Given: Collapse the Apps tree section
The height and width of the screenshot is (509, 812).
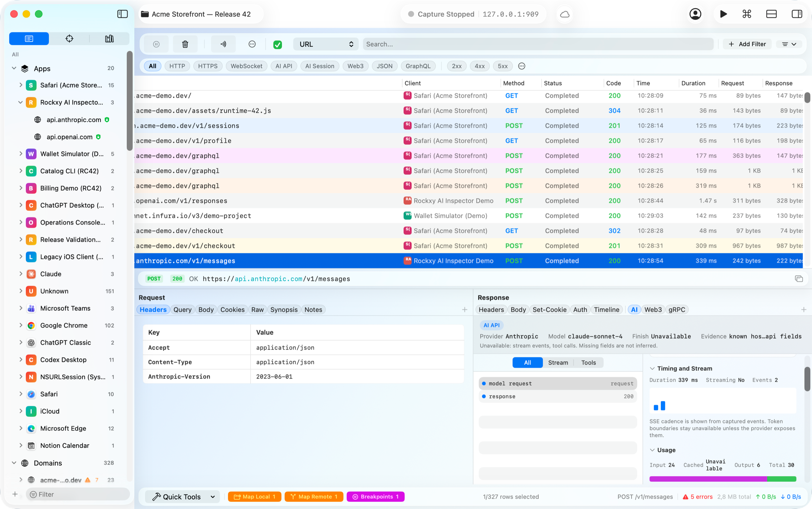Looking at the screenshot, I should 14,68.
